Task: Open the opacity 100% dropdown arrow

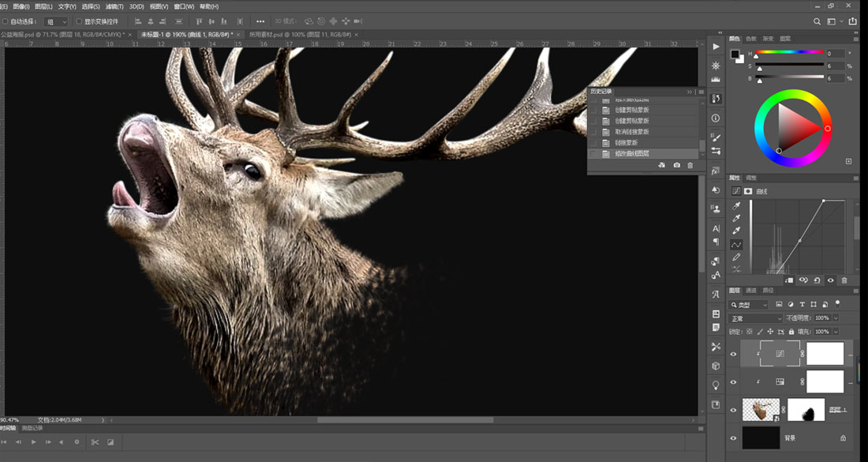Action: (836, 318)
